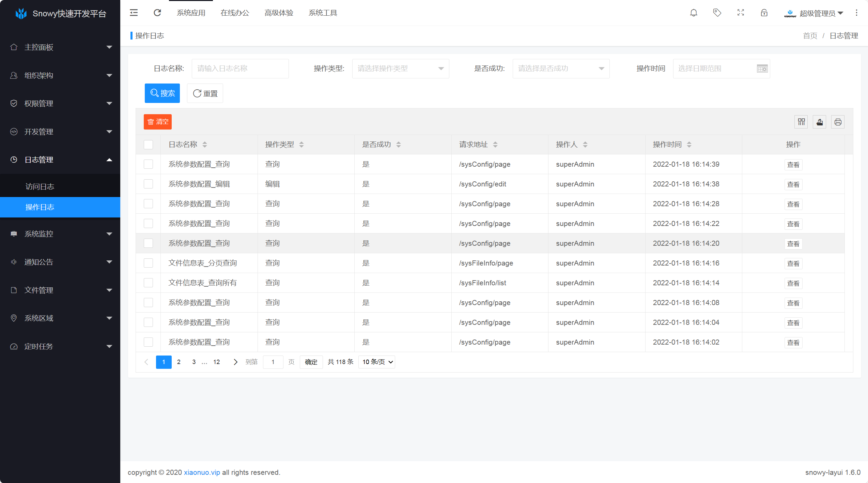Open the 10 条/页 page size dropdown
The width and height of the screenshot is (868, 483).
377,362
